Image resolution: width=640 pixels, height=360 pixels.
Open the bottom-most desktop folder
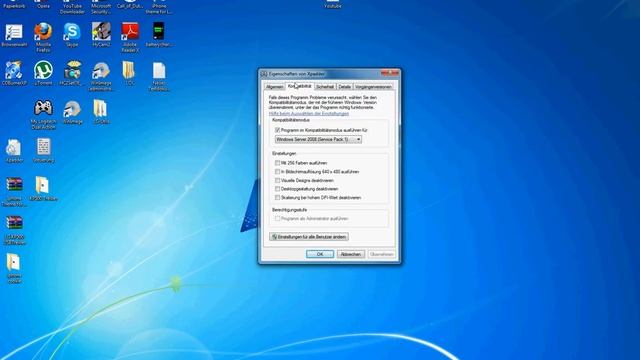(x=14, y=268)
